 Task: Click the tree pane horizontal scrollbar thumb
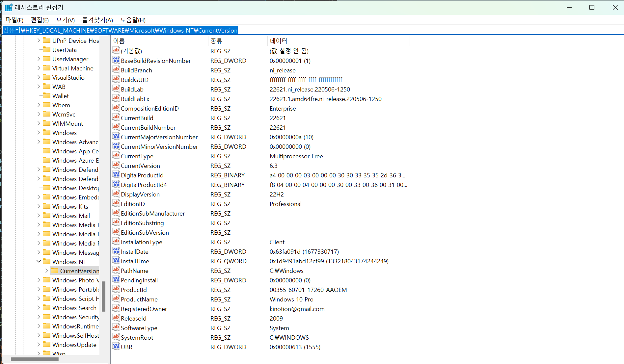coord(35,359)
